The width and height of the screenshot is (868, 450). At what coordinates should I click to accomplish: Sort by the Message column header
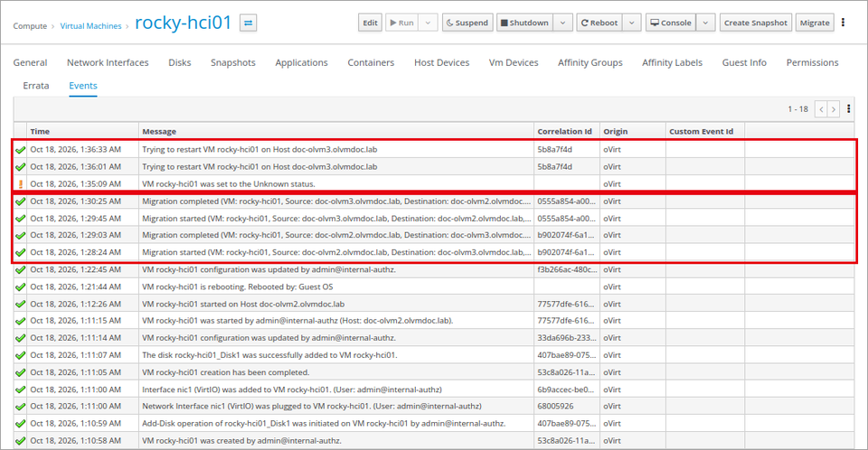336,131
